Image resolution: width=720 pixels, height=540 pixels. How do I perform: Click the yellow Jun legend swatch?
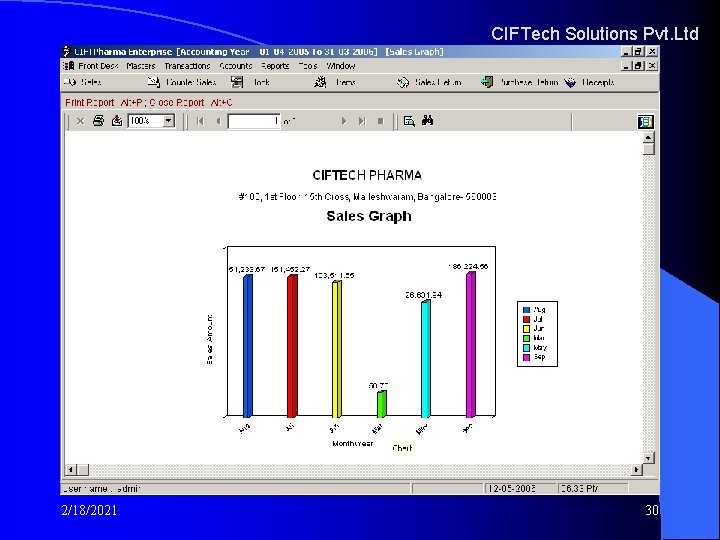(527, 329)
